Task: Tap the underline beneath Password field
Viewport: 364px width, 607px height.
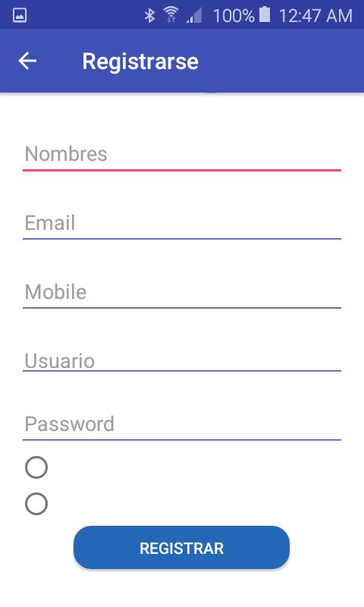Action: 182,440
